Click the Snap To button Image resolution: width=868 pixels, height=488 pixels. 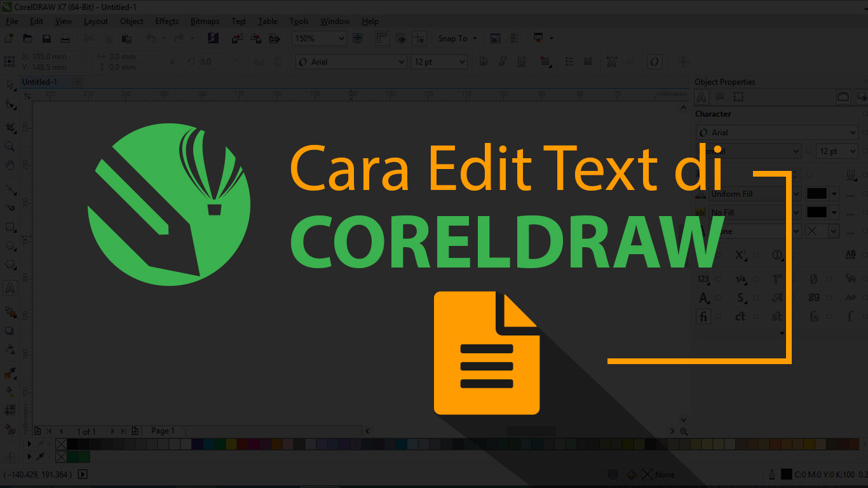pos(452,38)
